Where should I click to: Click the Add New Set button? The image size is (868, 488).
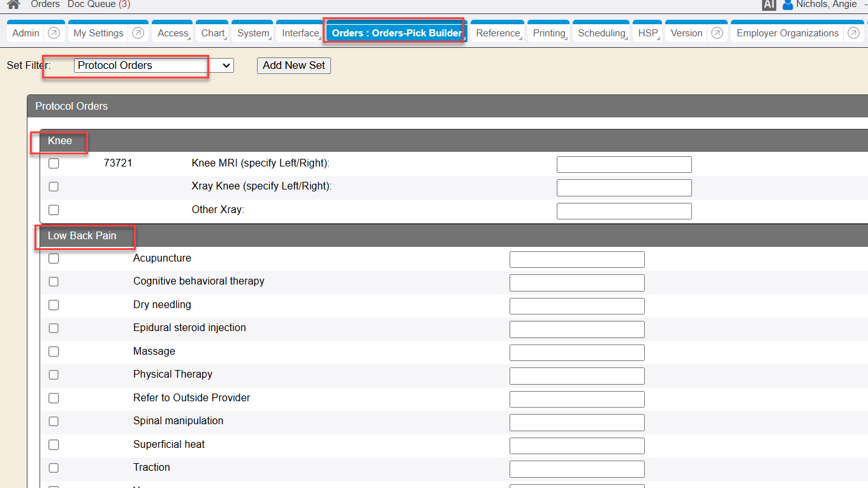(x=294, y=65)
